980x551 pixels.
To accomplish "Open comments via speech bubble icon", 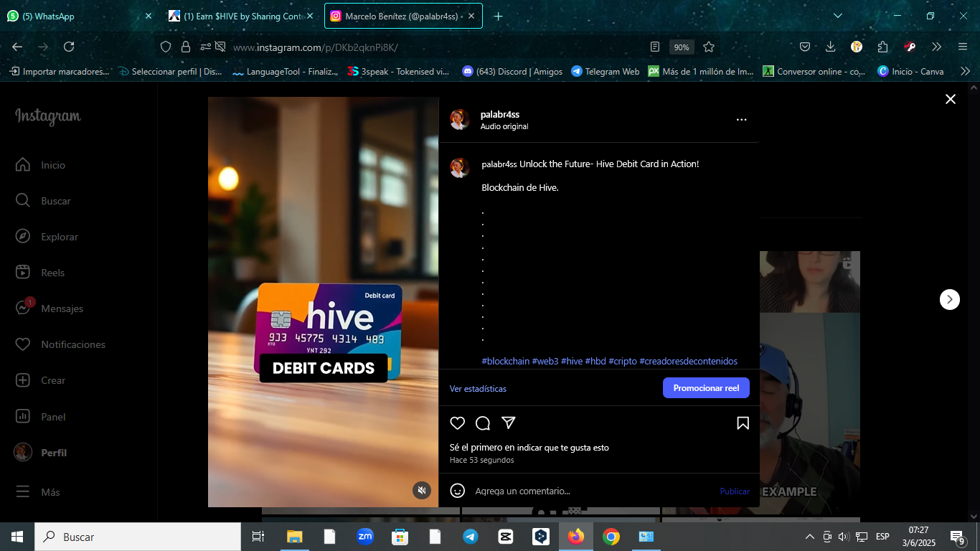I will click(483, 423).
